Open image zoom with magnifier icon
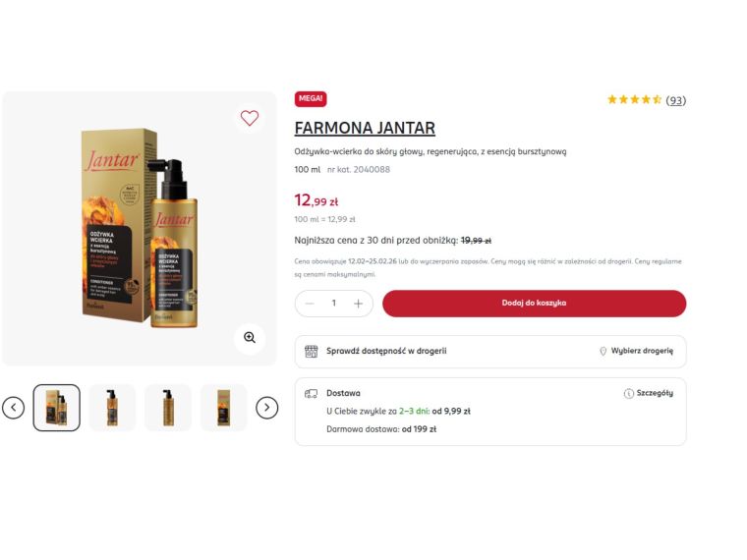 tap(250, 338)
